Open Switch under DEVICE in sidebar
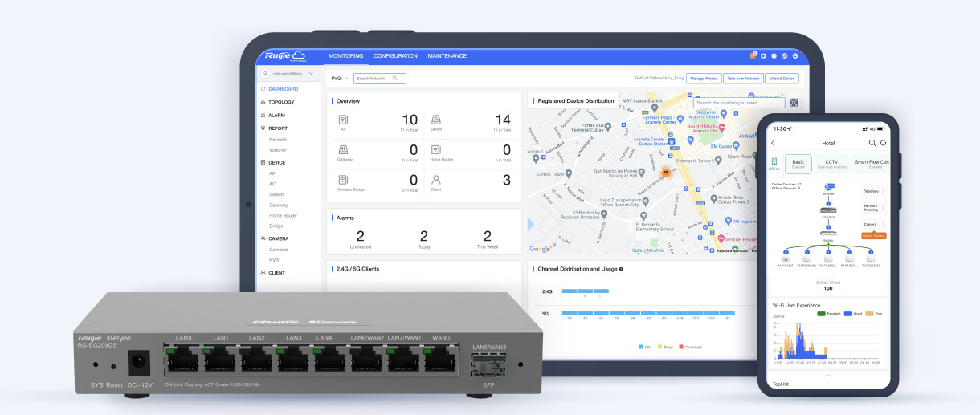 pyautogui.click(x=276, y=194)
